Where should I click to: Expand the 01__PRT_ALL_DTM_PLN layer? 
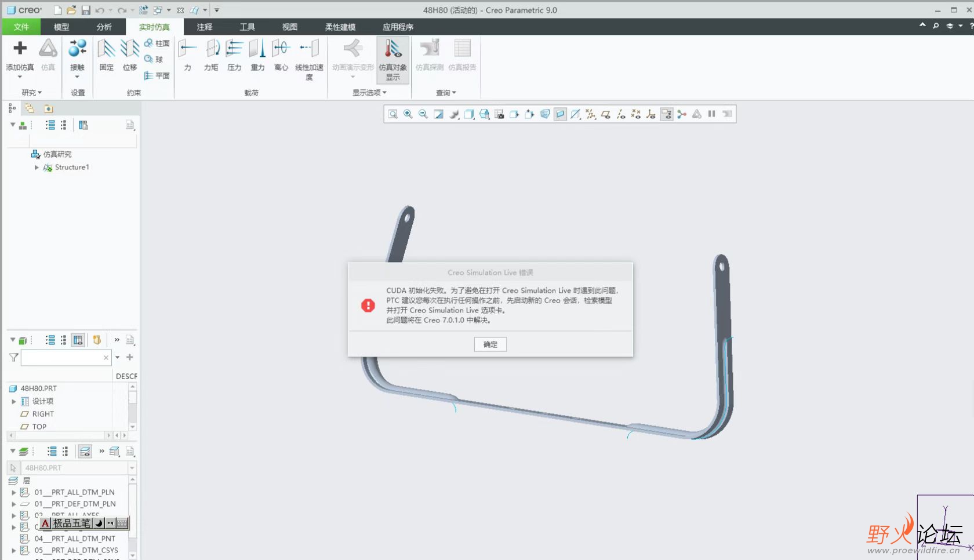(x=14, y=492)
